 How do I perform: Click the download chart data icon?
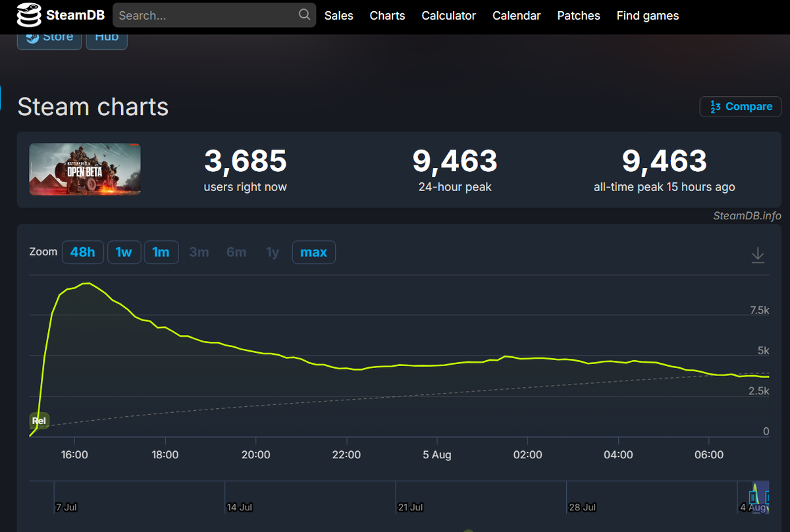[x=758, y=255]
